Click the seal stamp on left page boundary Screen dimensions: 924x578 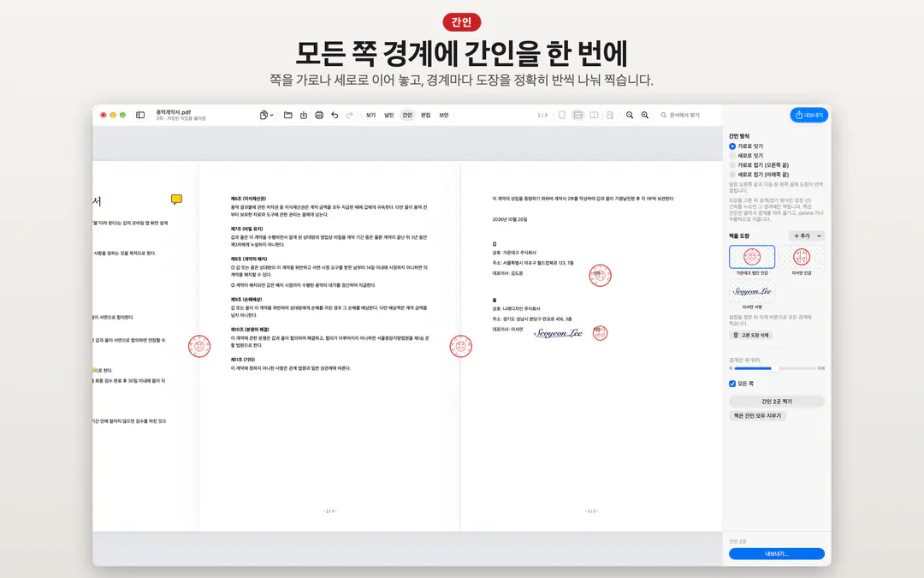point(199,346)
